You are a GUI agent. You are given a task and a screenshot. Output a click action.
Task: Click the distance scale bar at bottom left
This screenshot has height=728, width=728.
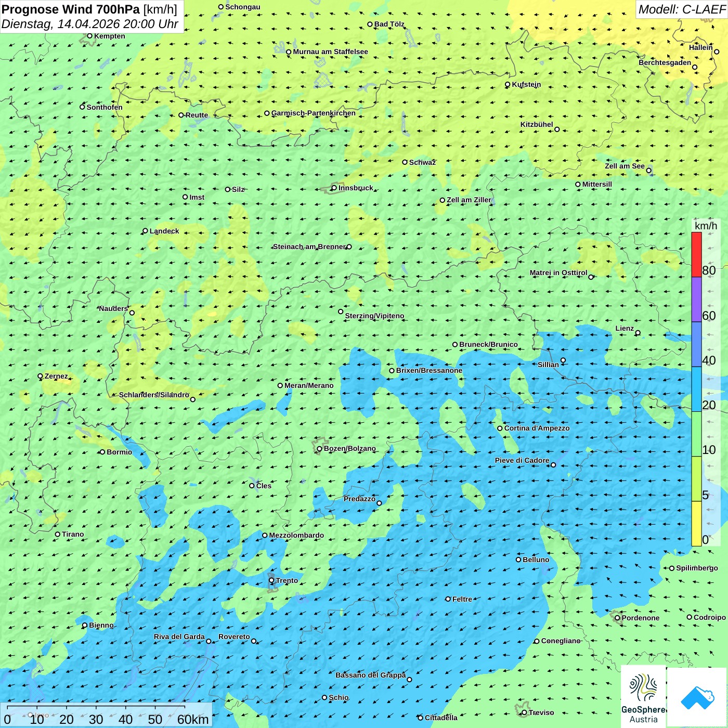pos(96,707)
